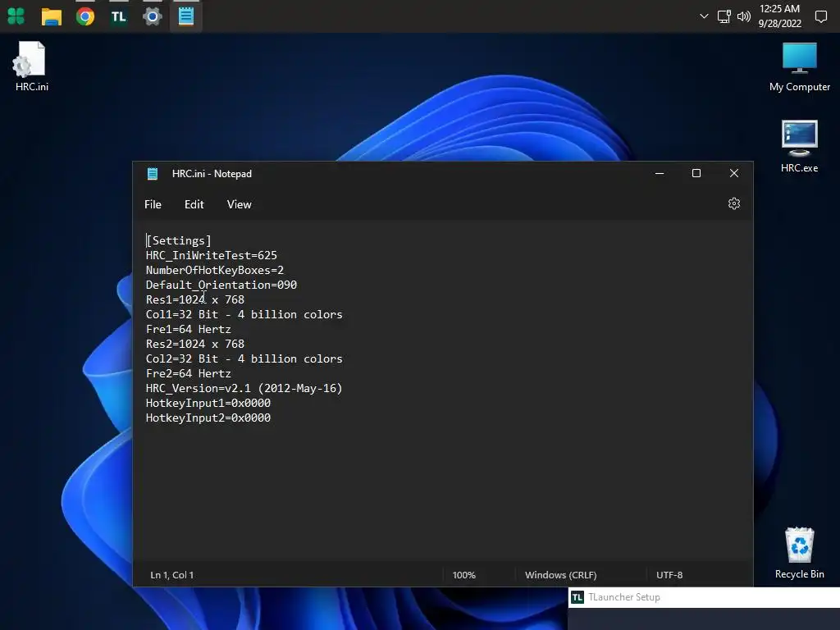Click the HRC_Version=v2.1 line
Viewport: 840px width, 630px height.
(x=244, y=388)
